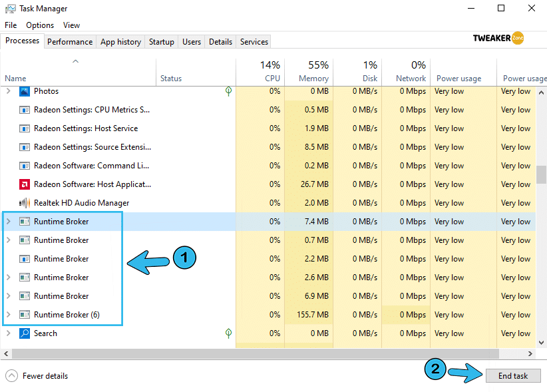Open the View menu
This screenshot has width=547, height=392.
point(71,25)
